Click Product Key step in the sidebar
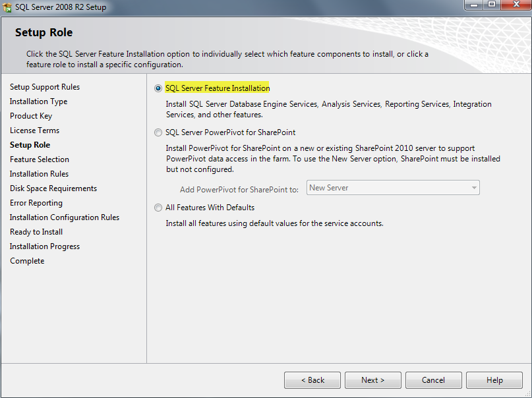 click(x=31, y=116)
